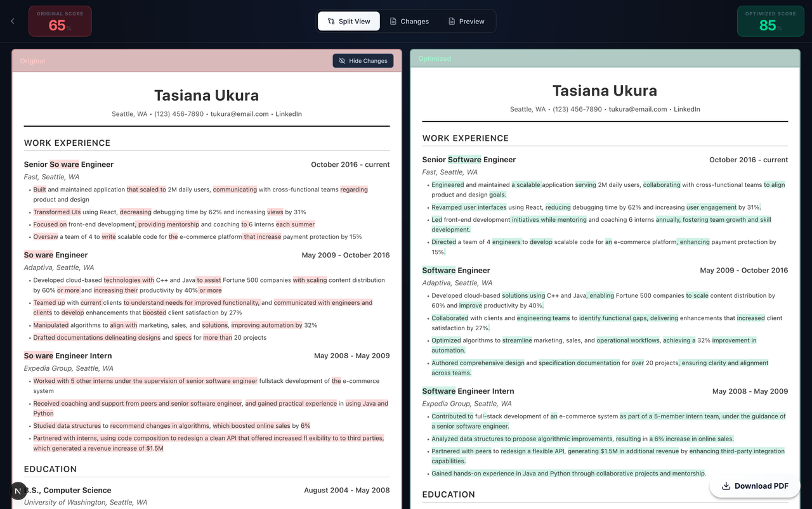Click the document icon on the Preview tab
Image resolution: width=812 pixels, height=509 pixels.
[x=452, y=21]
